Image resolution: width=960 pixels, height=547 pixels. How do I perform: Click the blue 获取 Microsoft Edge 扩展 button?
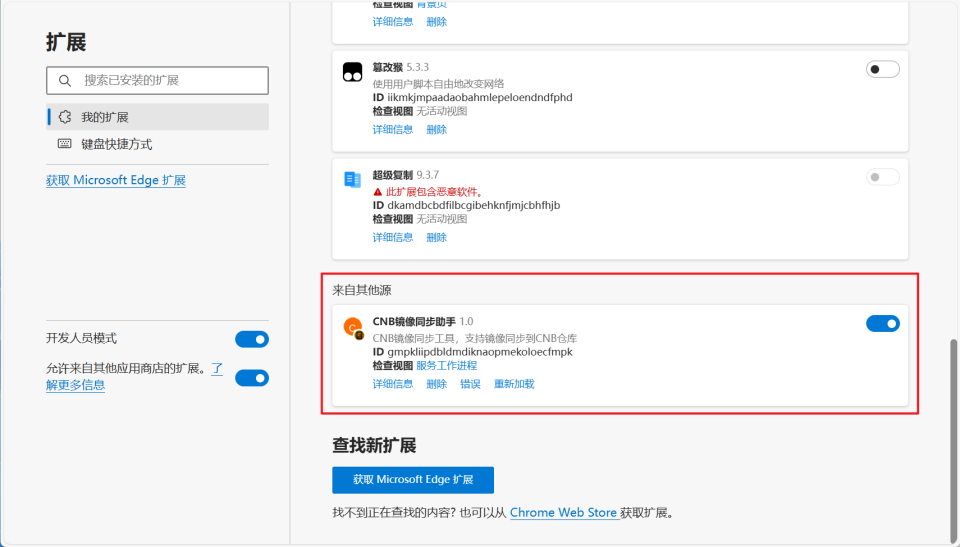[413, 480]
